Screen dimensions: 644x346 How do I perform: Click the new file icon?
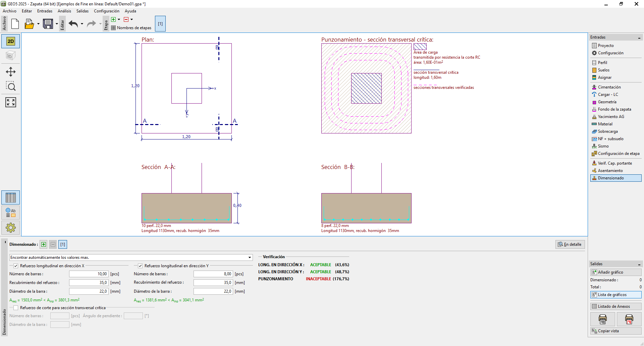coord(15,24)
